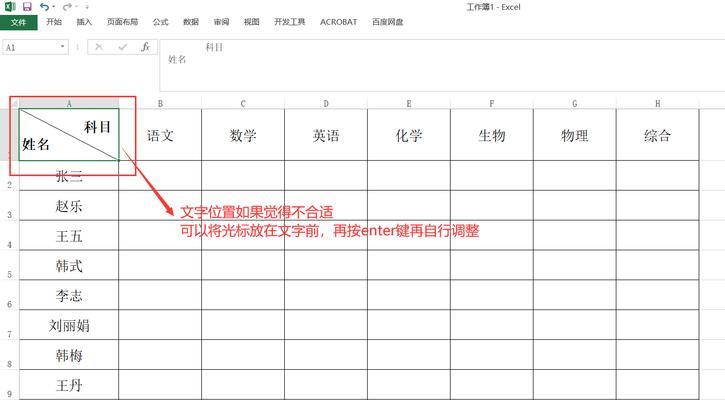Select row 5 header
Screen dimensions: 725x400
pos(9,265)
